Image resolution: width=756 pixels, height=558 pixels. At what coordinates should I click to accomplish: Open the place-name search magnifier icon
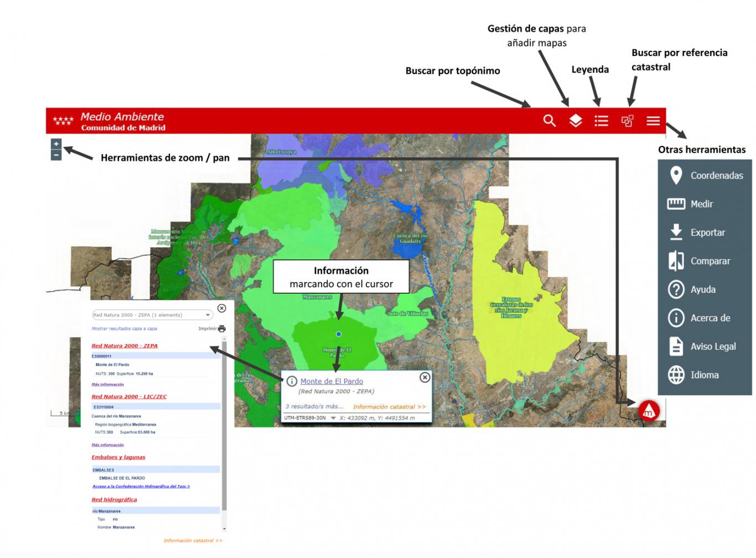coord(549,121)
